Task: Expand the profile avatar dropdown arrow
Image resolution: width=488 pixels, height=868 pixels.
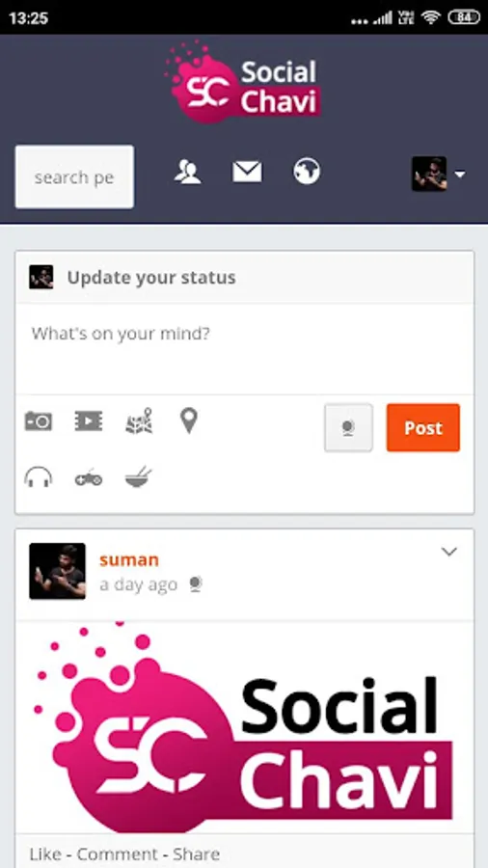Action: (460, 175)
